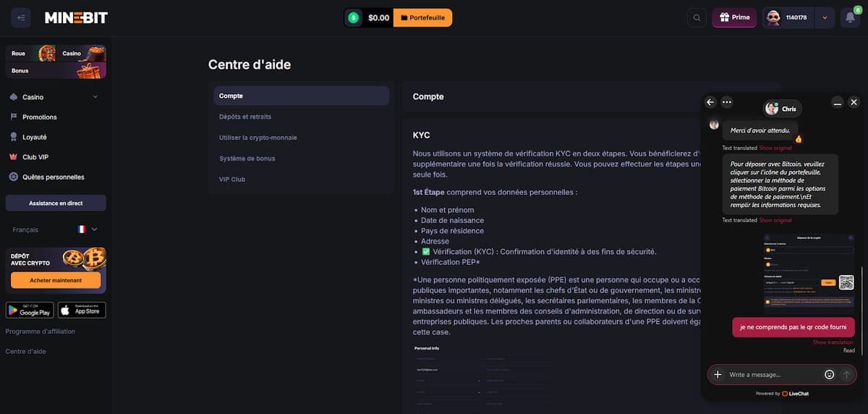
Task: Click the Prime button
Action: (734, 17)
